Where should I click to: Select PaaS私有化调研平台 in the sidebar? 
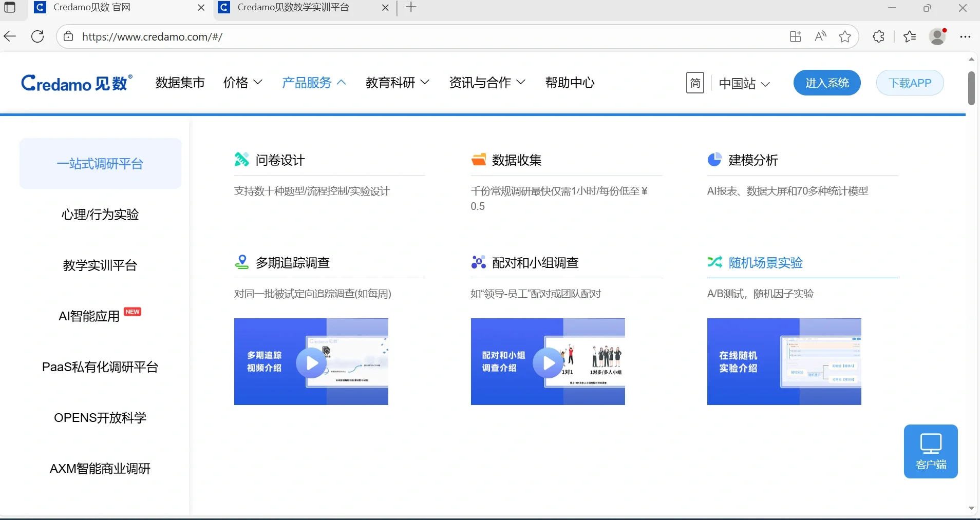coord(100,367)
